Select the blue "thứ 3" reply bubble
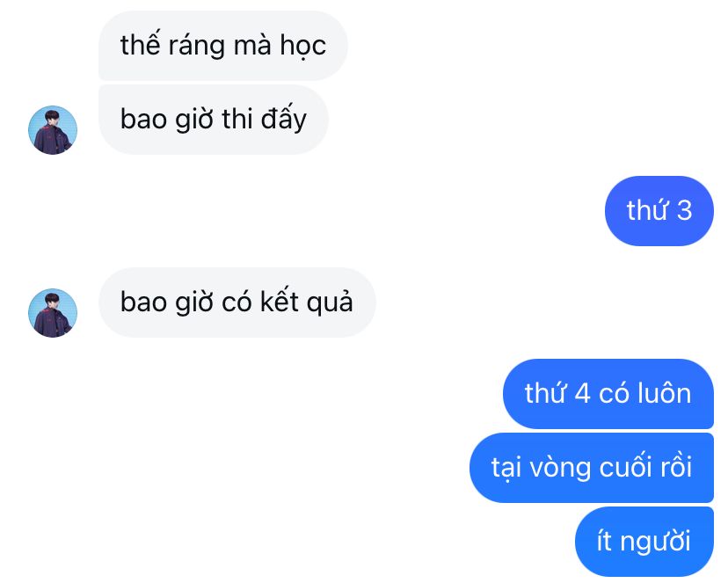Screen dimensions: 728x583 coord(659,211)
